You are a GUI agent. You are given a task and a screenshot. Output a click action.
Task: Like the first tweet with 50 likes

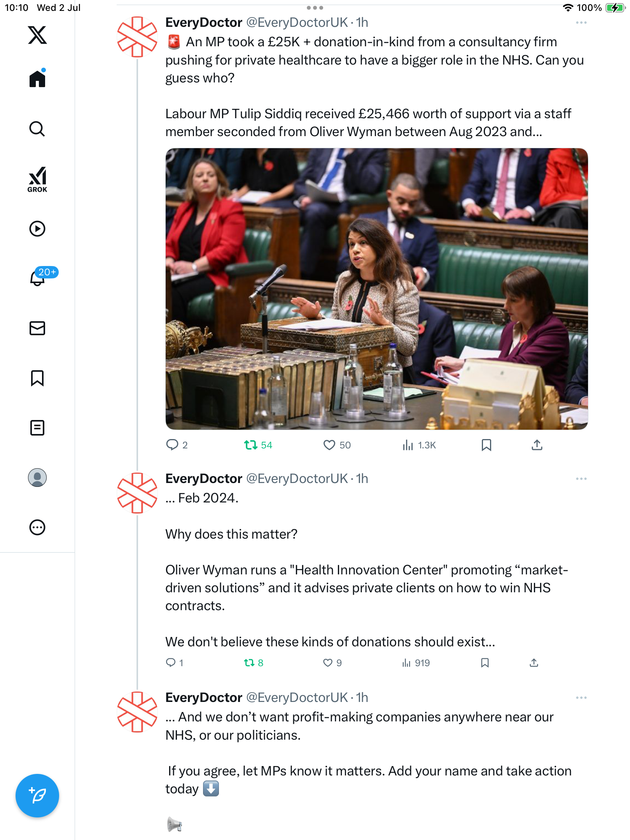(x=337, y=445)
